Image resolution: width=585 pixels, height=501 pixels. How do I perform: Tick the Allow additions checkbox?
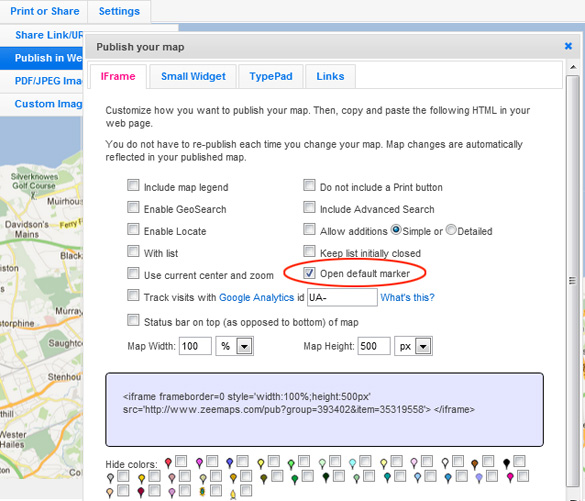click(309, 229)
